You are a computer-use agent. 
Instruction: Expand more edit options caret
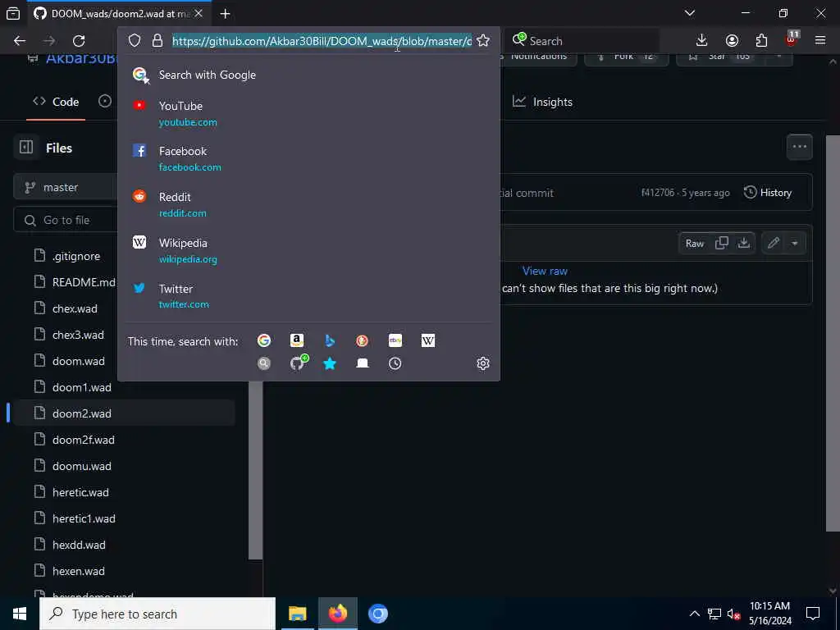click(794, 243)
